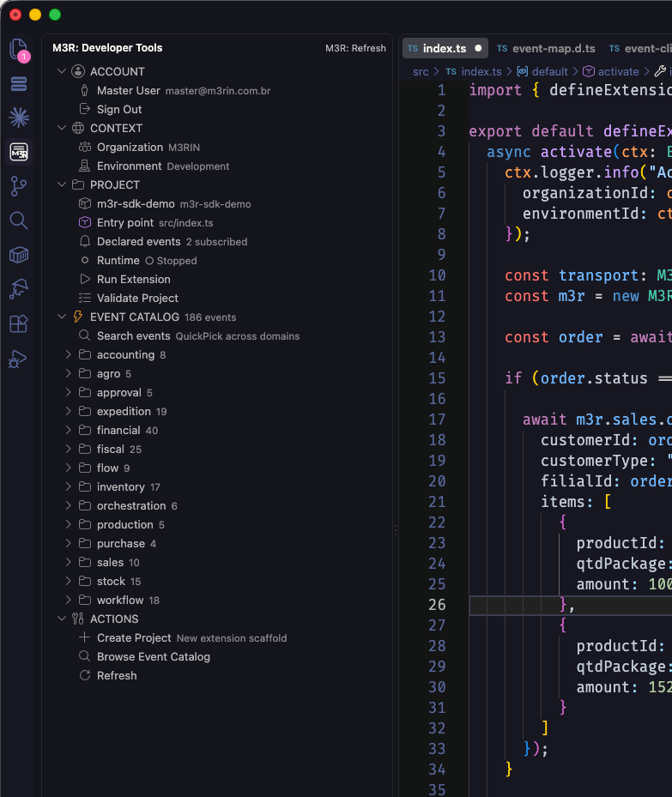672x797 pixels.
Task: Open m3r-sdk-demo project item
Action: point(219,204)
